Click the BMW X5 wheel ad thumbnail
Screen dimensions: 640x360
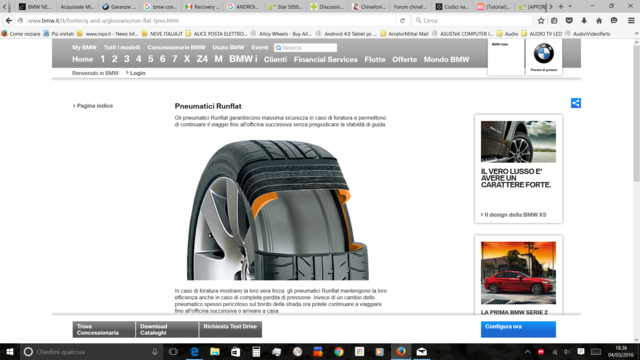(518, 142)
